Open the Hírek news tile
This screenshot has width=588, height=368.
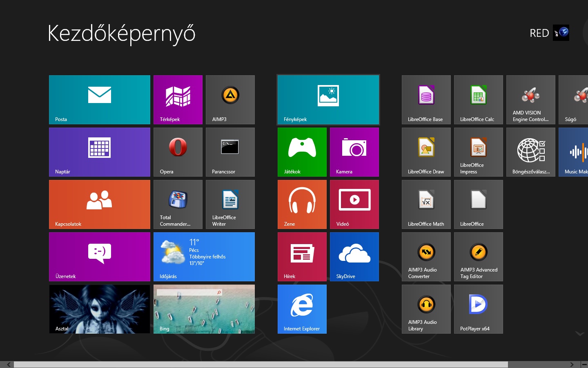point(302,257)
